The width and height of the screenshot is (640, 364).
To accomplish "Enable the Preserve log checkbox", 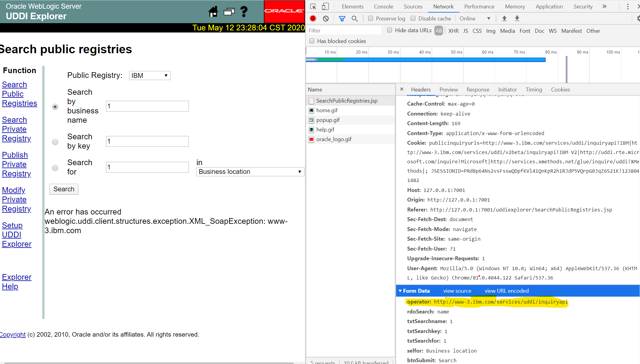I will click(371, 18).
